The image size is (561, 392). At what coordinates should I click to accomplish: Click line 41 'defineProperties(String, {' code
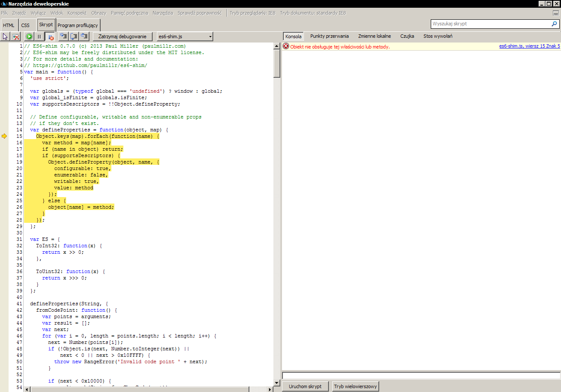point(69,304)
